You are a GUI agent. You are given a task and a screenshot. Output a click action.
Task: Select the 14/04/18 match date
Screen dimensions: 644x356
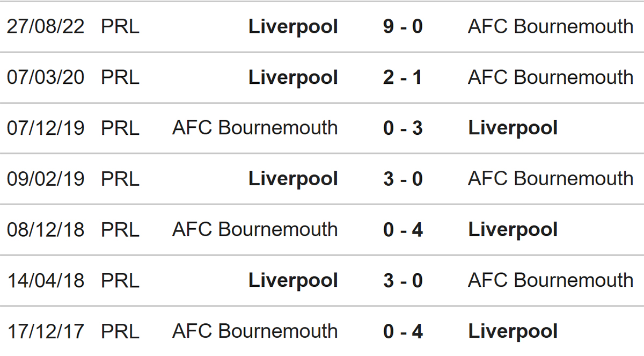pos(46,280)
